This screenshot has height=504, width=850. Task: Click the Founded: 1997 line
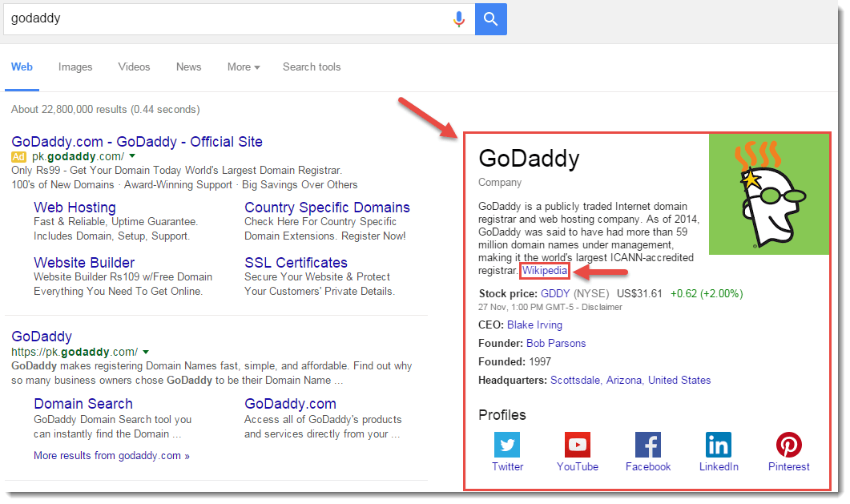tap(514, 361)
